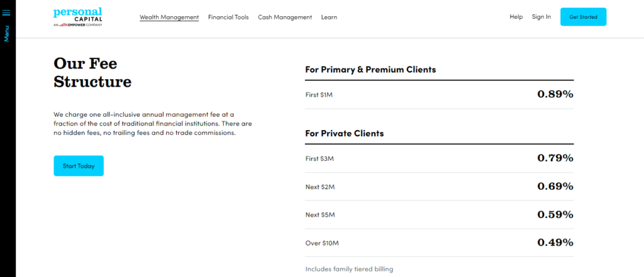Click the Start Today button

coord(79,166)
